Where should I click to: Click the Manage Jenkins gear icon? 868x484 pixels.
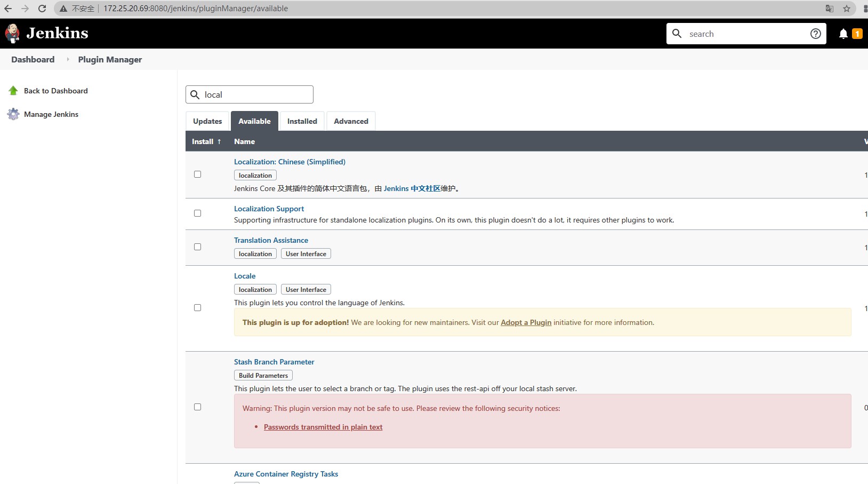[x=13, y=114]
